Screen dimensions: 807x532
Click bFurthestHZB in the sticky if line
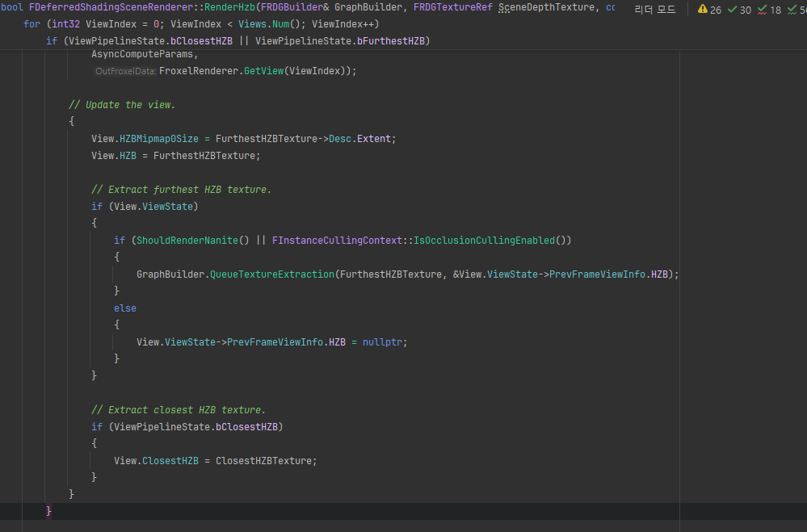[x=391, y=41]
